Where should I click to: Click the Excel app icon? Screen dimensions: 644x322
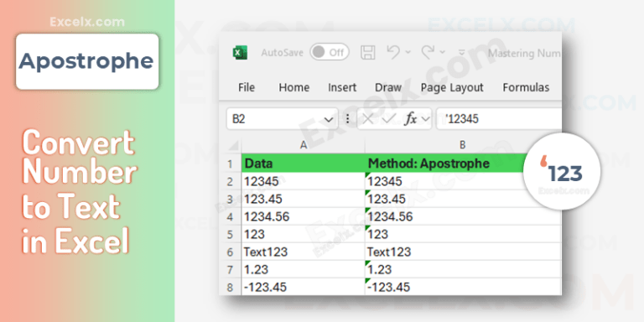[240, 53]
